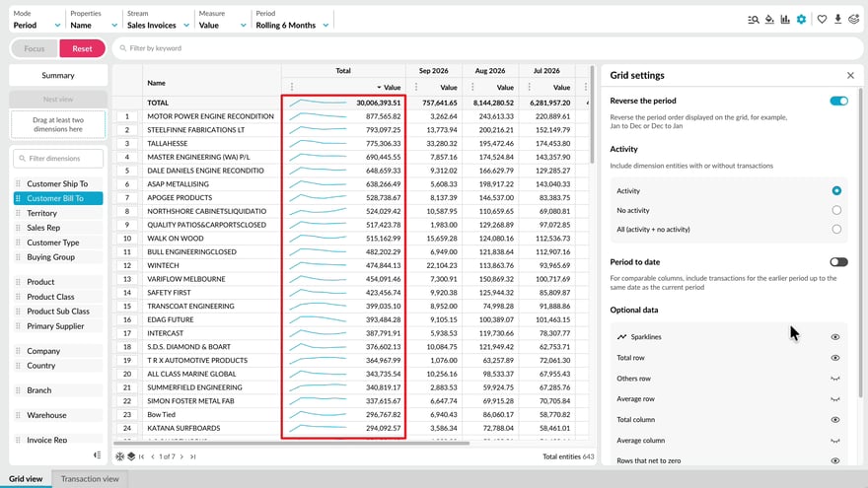This screenshot has width=868, height=488.
Task: Open the bar chart view icon
Action: (785, 20)
